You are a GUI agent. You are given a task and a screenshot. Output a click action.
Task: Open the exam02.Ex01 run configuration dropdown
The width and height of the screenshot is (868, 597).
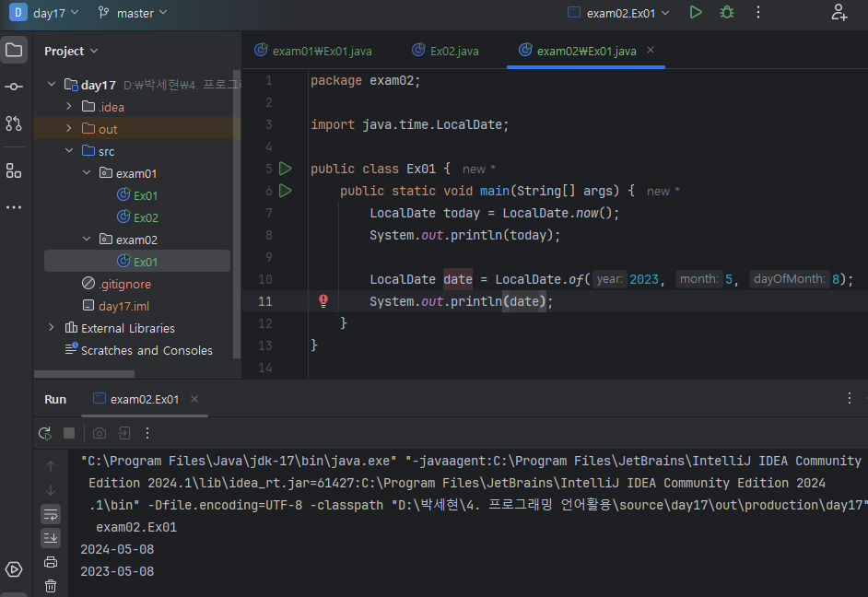(x=619, y=13)
